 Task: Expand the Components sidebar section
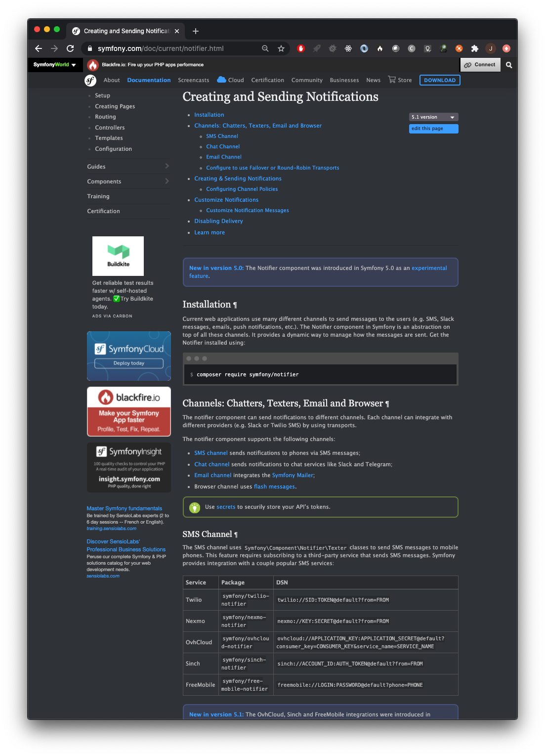[x=128, y=181]
